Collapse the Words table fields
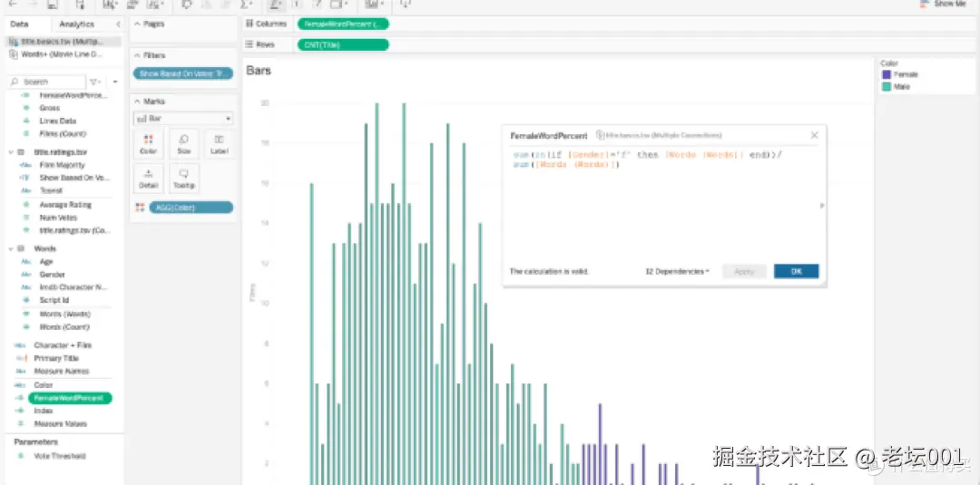980x485 pixels. pos(11,248)
